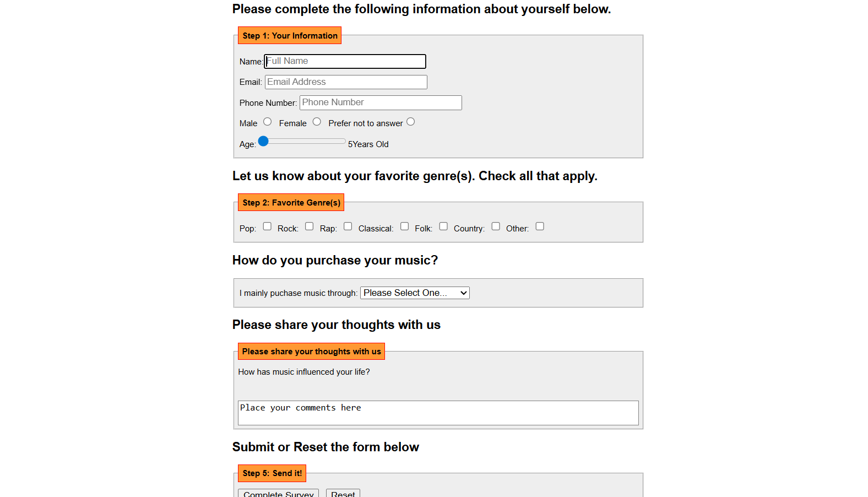Click the Age slider handle

coord(264,142)
